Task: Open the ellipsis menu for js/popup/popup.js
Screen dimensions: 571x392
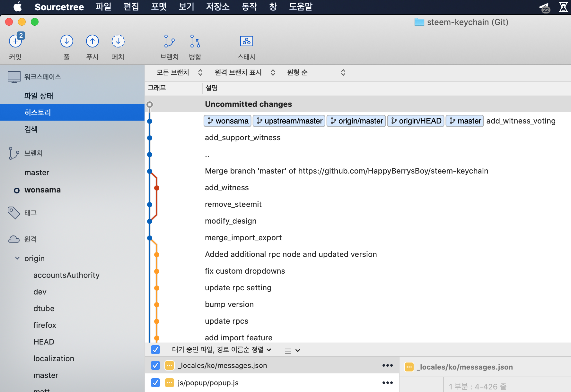Action: pyautogui.click(x=388, y=383)
